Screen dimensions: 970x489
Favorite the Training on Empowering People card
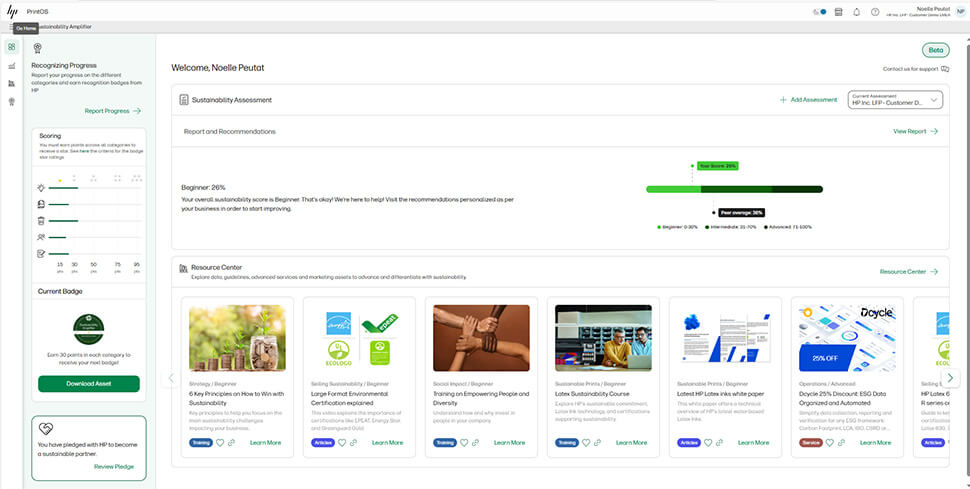(x=464, y=443)
